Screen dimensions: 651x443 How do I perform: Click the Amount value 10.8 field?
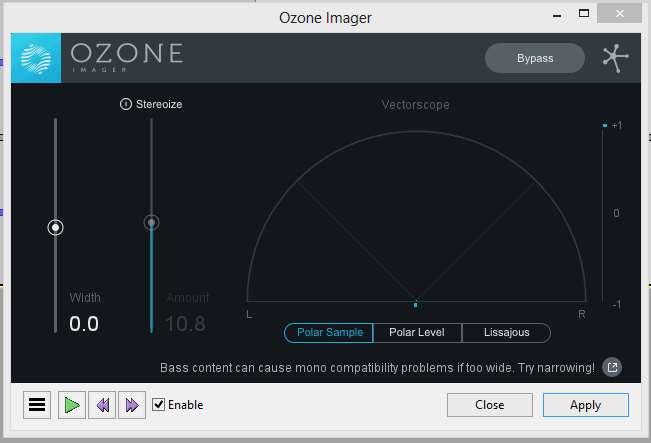185,323
